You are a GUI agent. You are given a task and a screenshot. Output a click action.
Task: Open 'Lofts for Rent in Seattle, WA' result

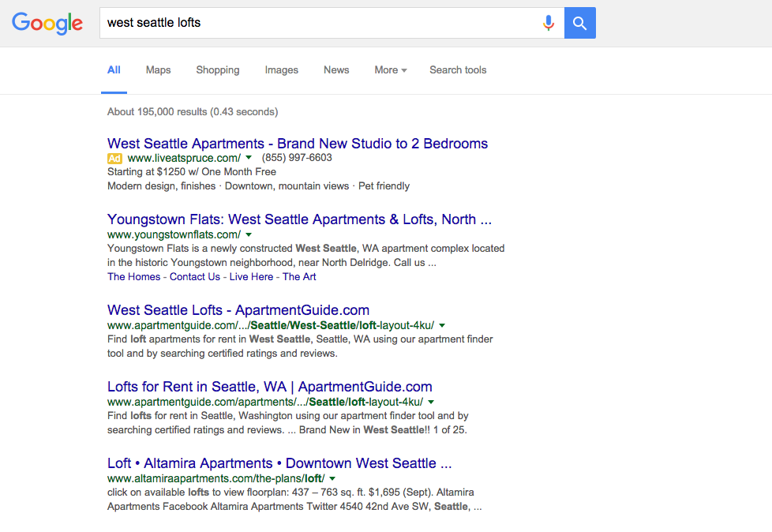click(x=270, y=386)
